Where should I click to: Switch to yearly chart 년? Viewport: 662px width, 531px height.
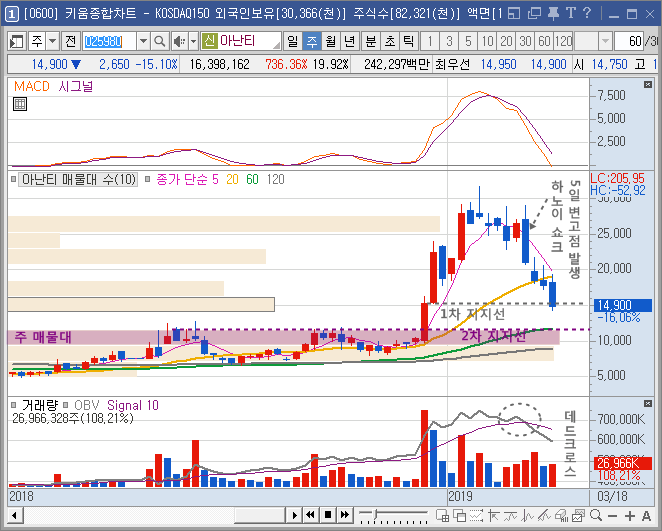pyautogui.click(x=350, y=41)
